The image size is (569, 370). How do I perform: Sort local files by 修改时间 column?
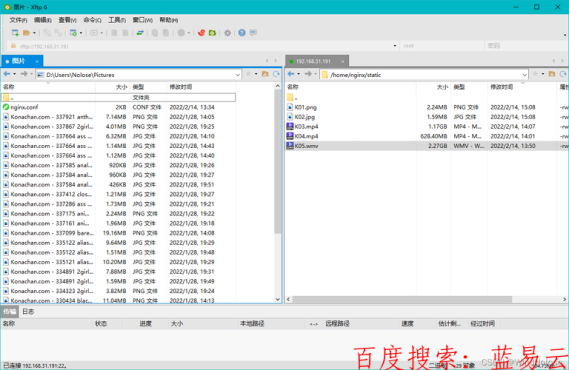click(201, 87)
